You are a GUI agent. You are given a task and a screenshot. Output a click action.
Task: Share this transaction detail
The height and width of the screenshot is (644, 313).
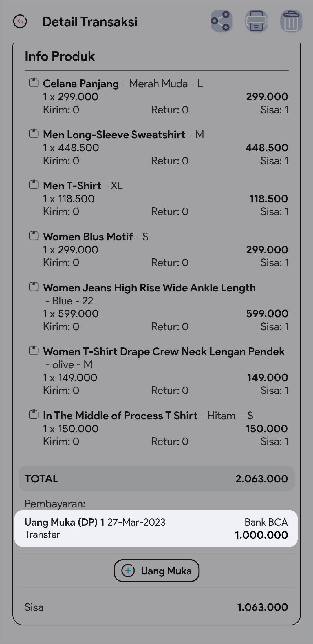[x=222, y=21]
